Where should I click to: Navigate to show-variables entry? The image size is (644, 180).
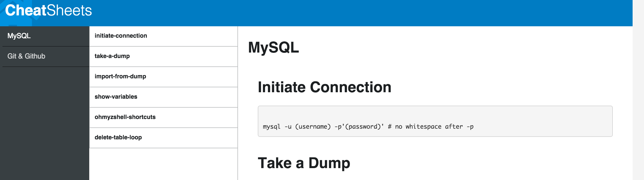pyautogui.click(x=164, y=97)
